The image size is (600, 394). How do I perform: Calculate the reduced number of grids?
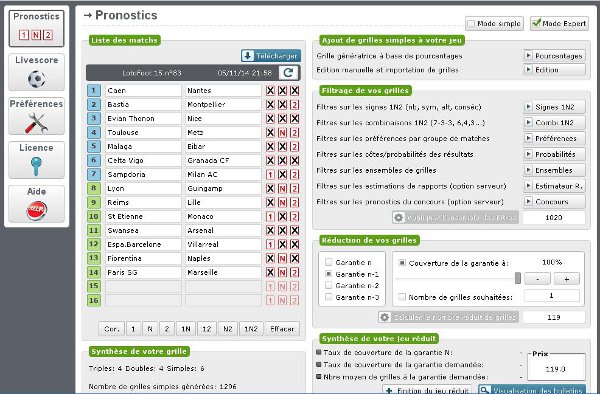point(448,317)
